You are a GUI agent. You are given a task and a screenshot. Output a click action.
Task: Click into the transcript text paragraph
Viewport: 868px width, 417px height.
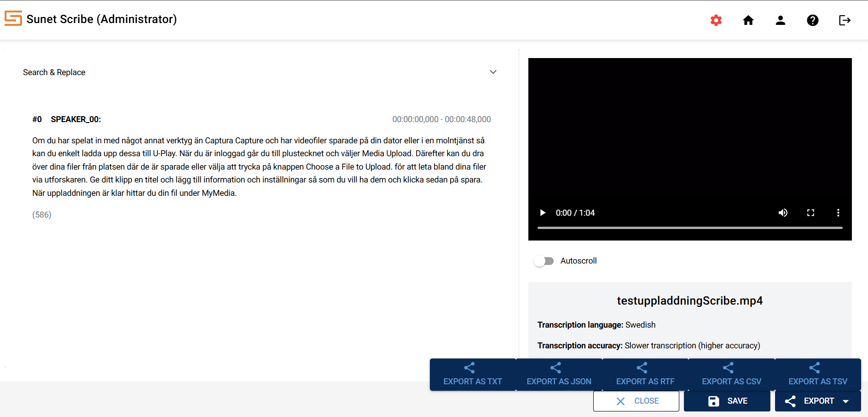[x=258, y=166]
